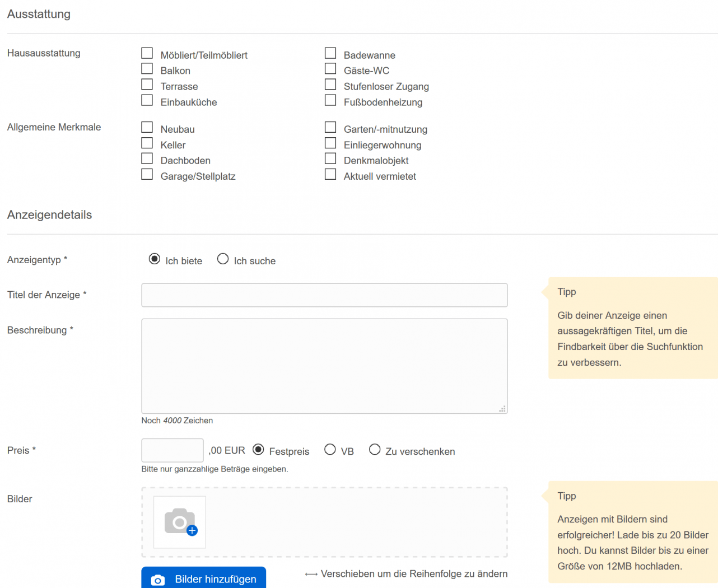
Task: Select the Badewanne checkbox
Action: [330, 53]
